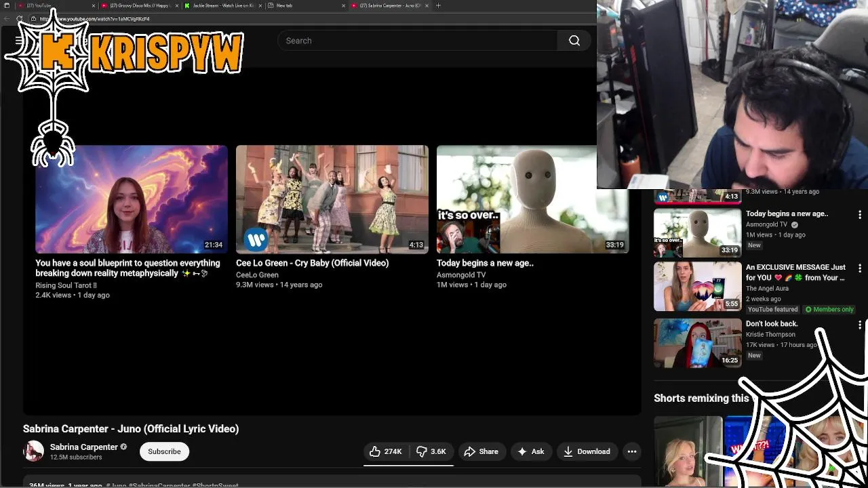Subscribe to Sabrina Carpenter channel

(x=164, y=451)
